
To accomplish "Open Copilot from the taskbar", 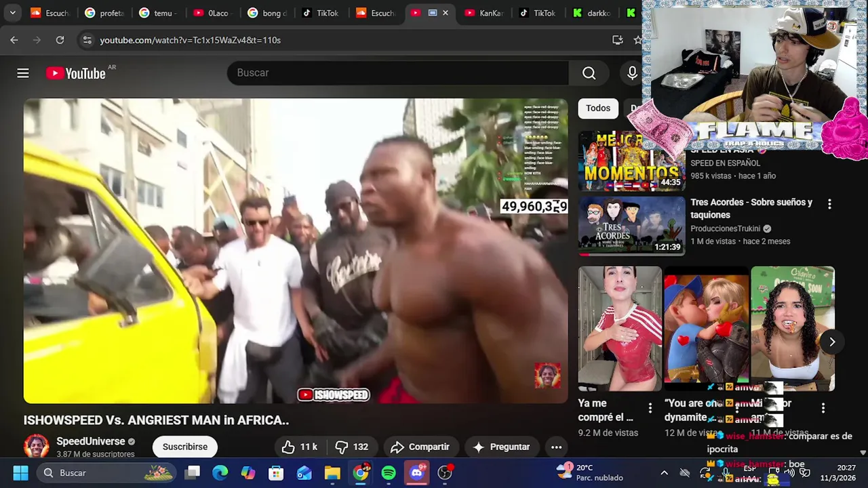I will pyautogui.click(x=248, y=472).
